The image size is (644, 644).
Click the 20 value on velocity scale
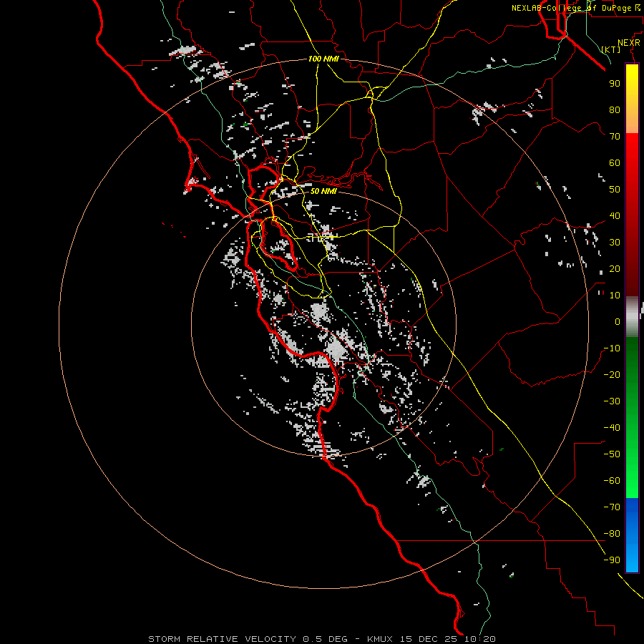click(x=615, y=269)
